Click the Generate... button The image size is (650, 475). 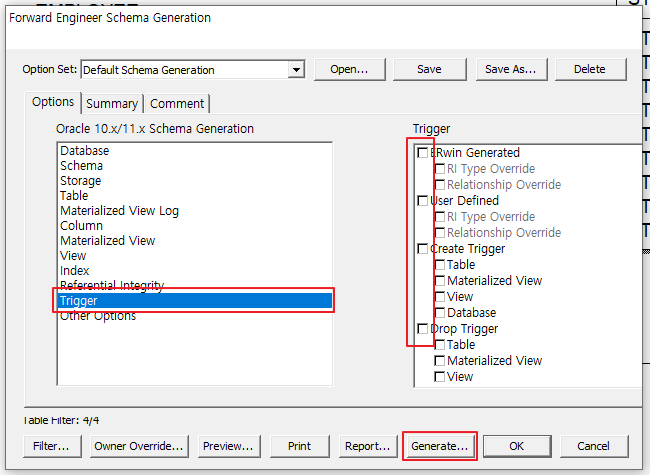(439, 446)
